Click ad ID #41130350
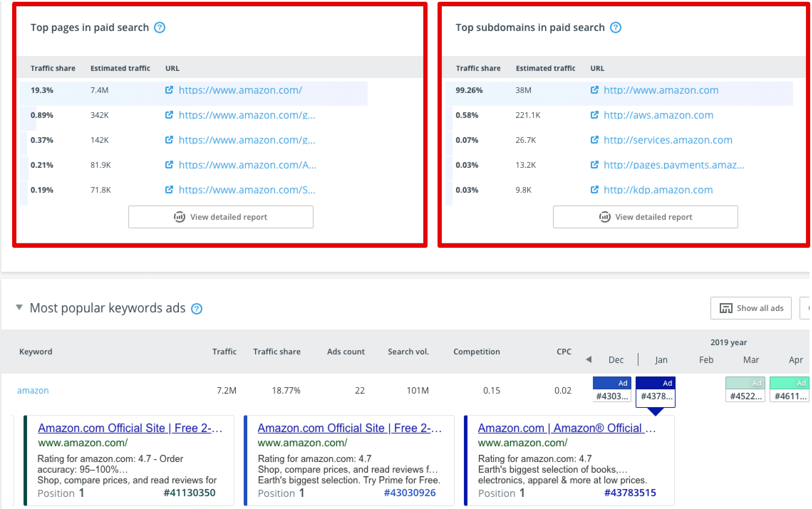 point(189,493)
